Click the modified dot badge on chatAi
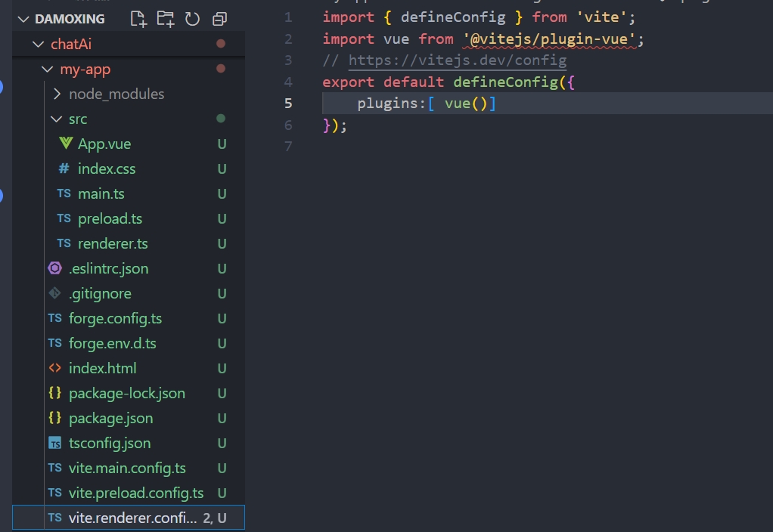Image resolution: width=773 pixels, height=532 pixels. [x=221, y=44]
